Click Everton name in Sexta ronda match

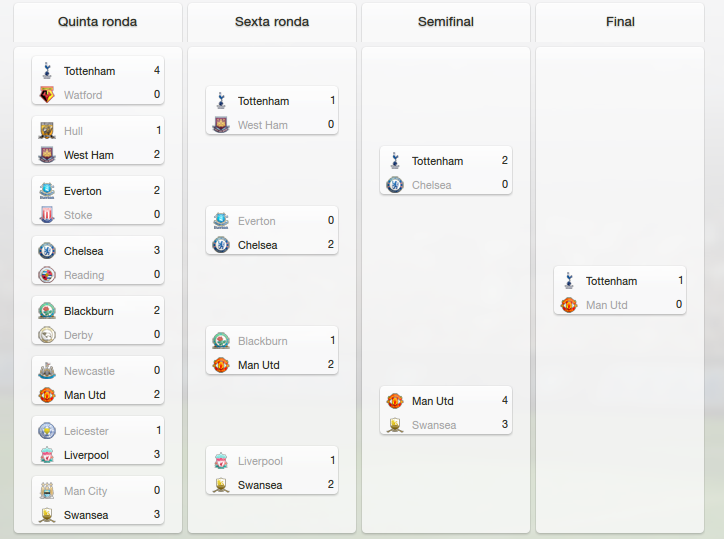point(256,221)
